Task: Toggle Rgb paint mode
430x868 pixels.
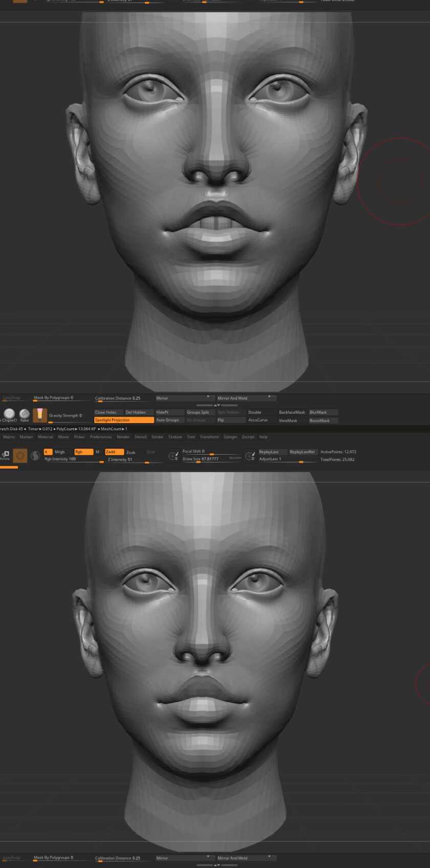Action: 83,452
